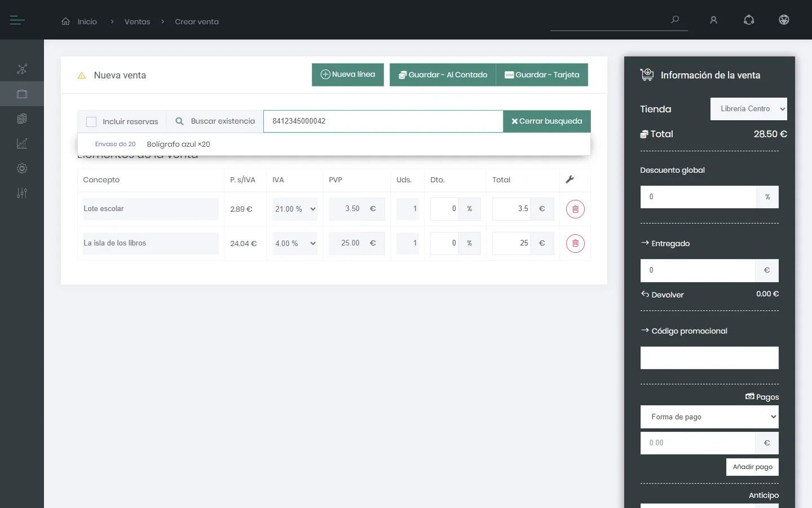Click the PVP field showing 25.00

pos(345,243)
